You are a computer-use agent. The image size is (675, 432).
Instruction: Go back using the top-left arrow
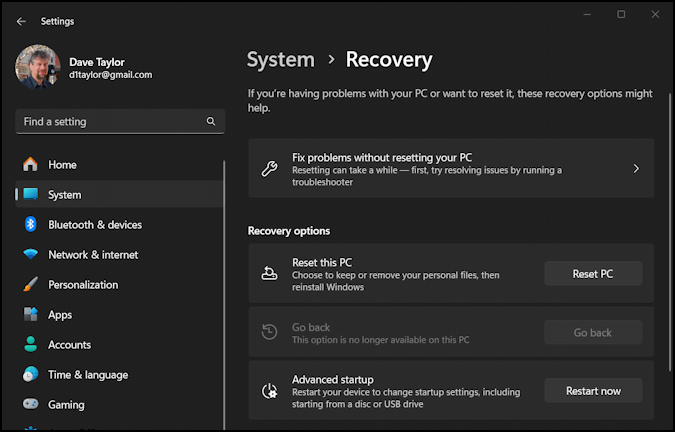coord(21,21)
